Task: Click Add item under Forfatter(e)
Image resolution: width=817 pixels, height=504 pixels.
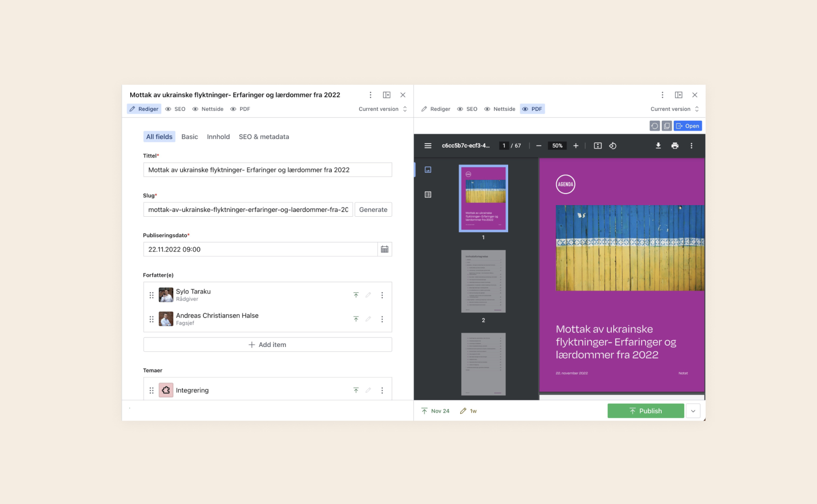Action: coord(268,345)
